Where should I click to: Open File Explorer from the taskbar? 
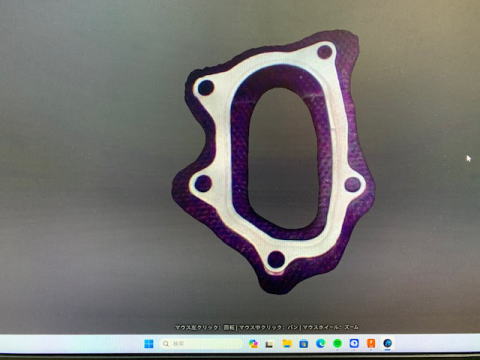point(287,344)
